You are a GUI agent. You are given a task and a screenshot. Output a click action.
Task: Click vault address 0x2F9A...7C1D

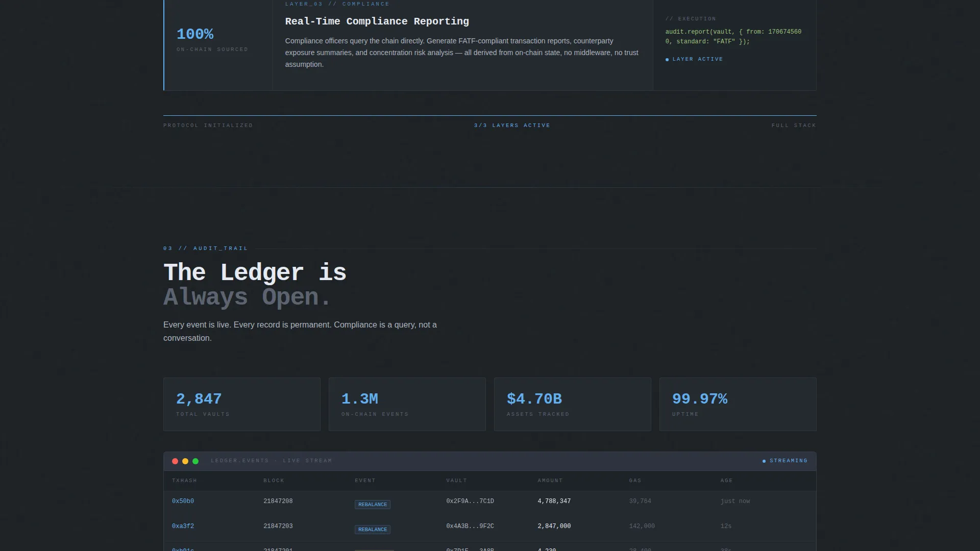(x=470, y=501)
